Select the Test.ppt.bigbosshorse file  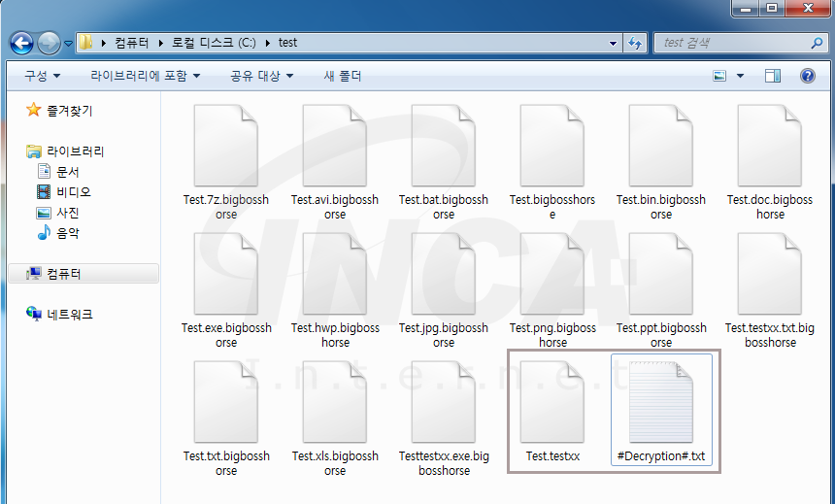point(661,290)
